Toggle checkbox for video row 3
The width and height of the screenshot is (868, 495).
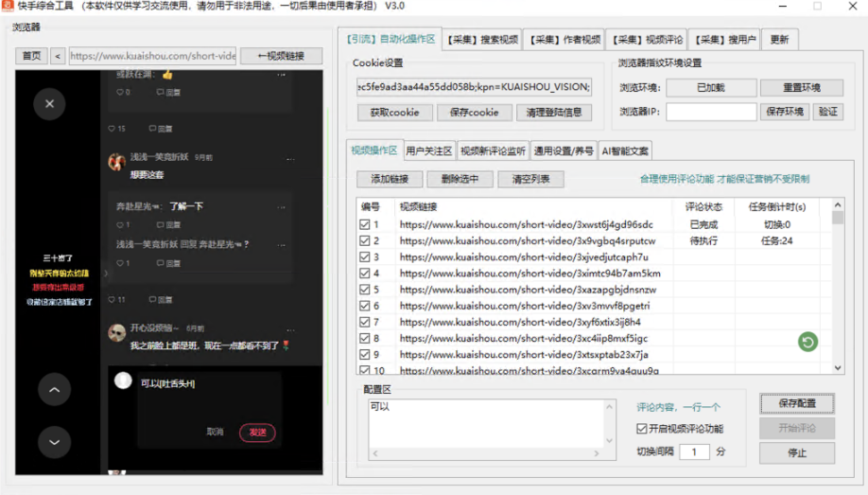364,256
